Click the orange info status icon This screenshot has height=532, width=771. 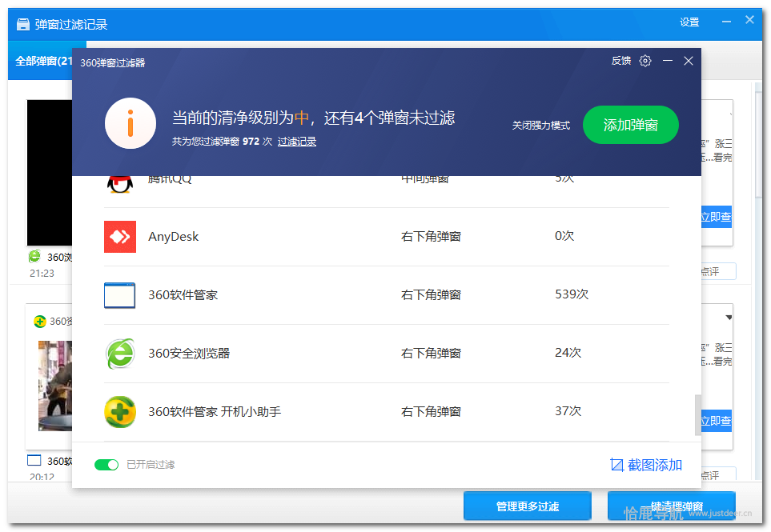pos(131,123)
